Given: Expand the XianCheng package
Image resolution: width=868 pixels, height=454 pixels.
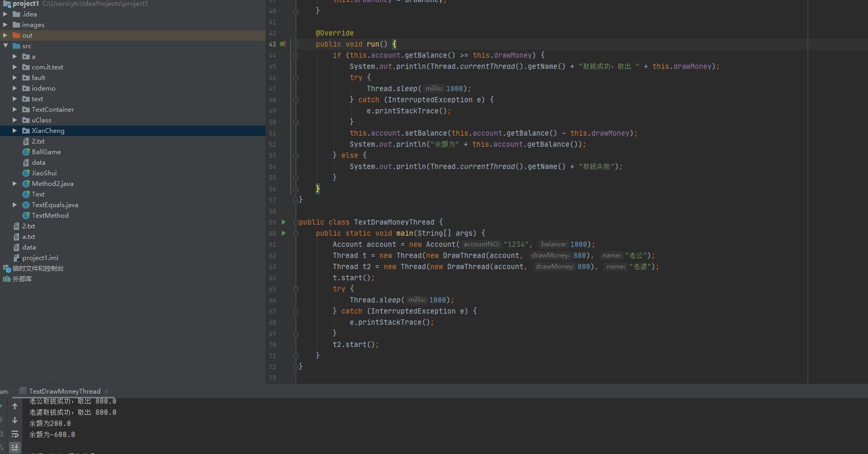Looking at the screenshot, I should [15, 131].
